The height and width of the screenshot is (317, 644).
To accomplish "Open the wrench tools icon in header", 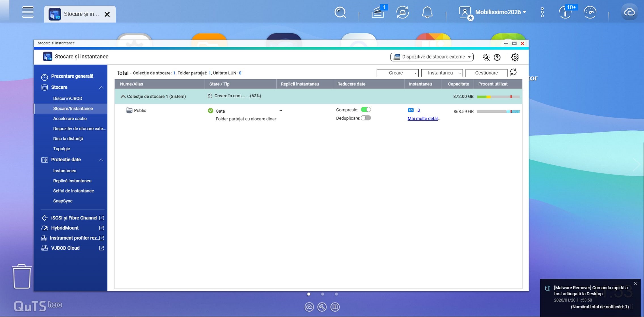I will coord(486,57).
